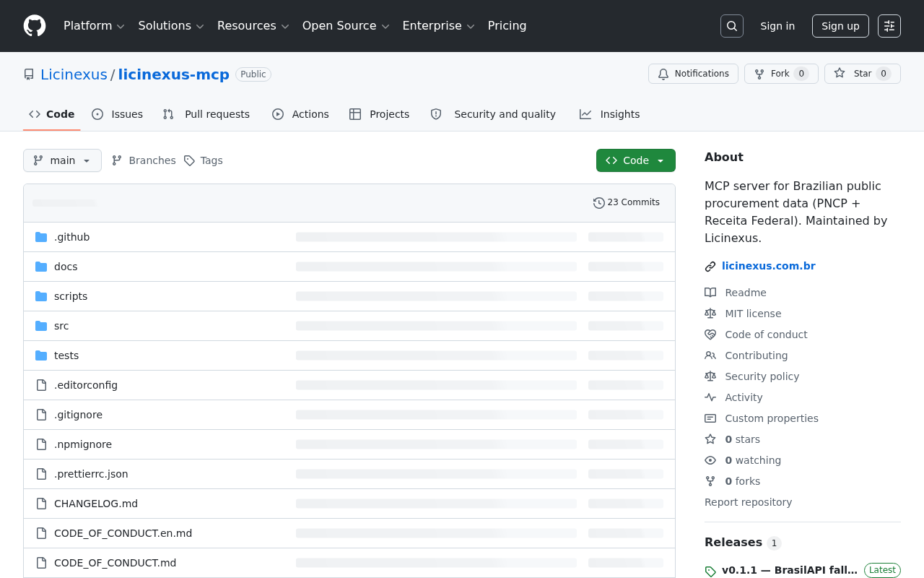The image size is (924, 578).
Task: Click the commit history clock icon
Action: pos(599,203)
